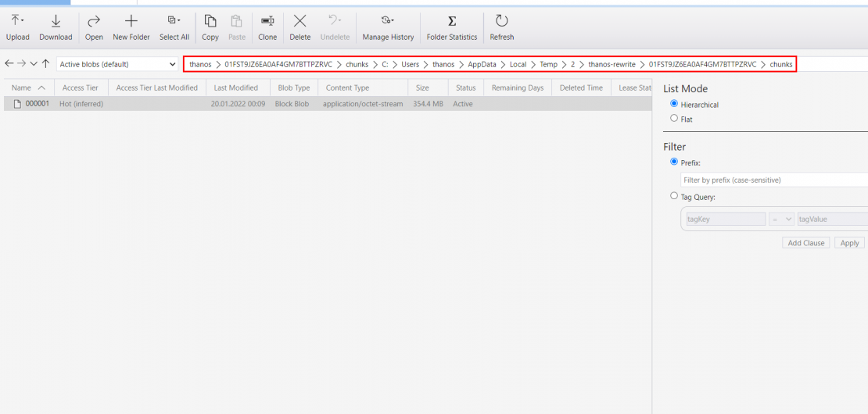Screen dimensions: 868x414
Task: Click the thanos-rewrite breadcrumb segment
Action: click(612, 64)
